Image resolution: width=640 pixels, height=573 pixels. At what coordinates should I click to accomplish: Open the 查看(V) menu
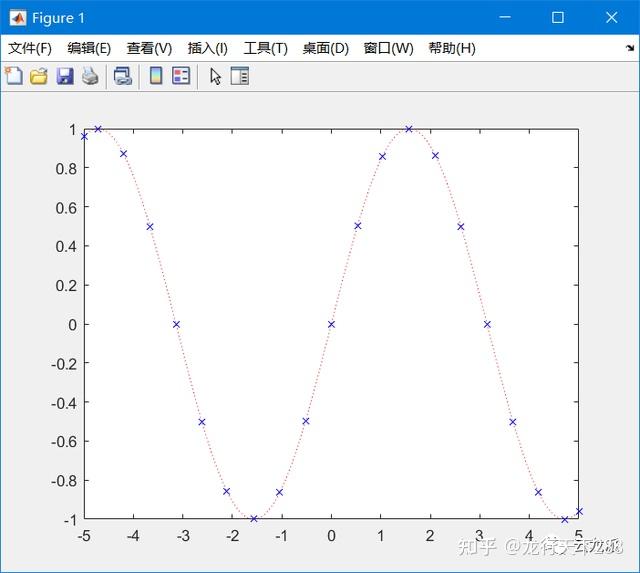click(149, 48)
